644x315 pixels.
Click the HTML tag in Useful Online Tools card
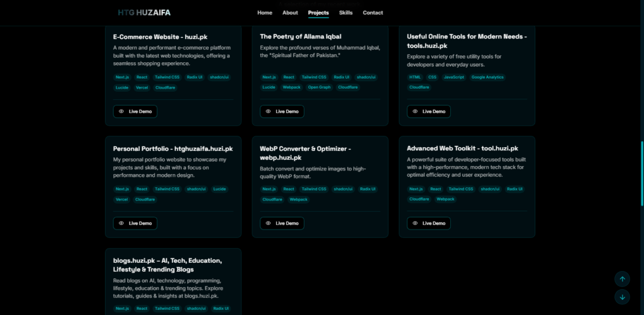pos(415,77)
